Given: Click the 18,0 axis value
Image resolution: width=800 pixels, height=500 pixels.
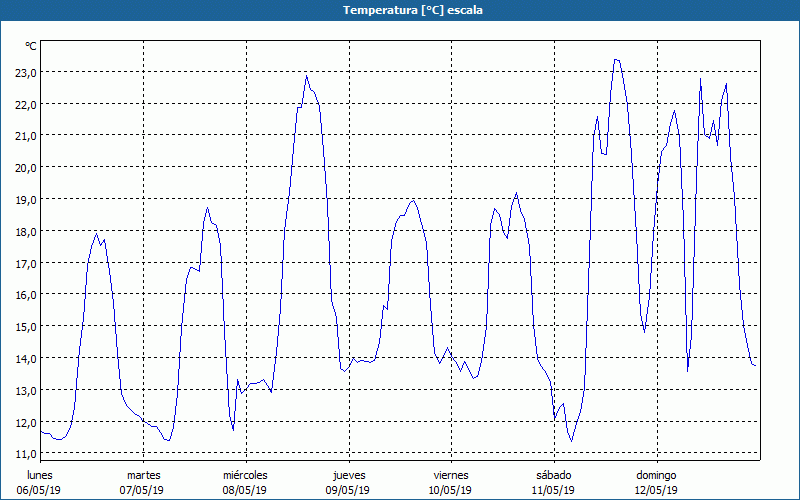Looking at the screenshot, I should [26, 232].
